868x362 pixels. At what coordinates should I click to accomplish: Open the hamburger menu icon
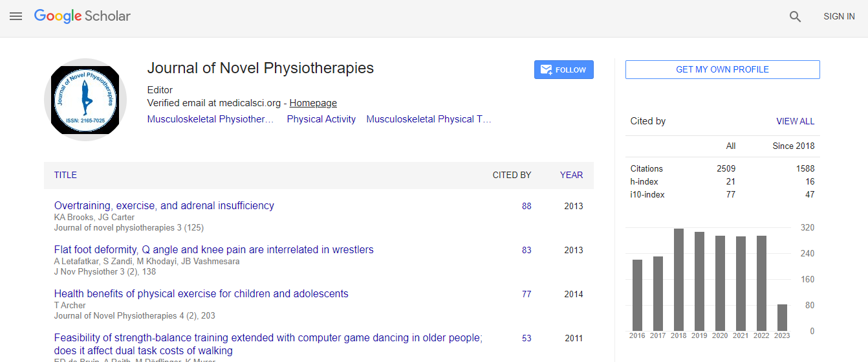(16, 16)
